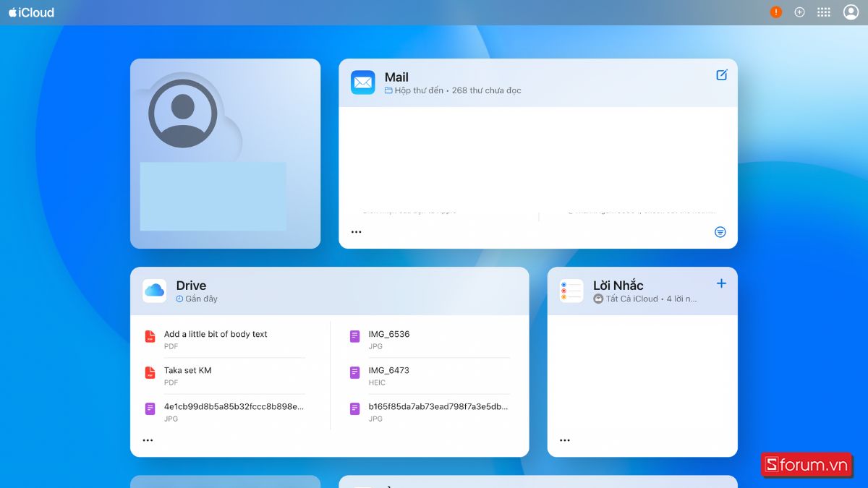
Task: Click PDF icon beside Taka set KM
Action: pyautogui.click(x=150, y=372)
